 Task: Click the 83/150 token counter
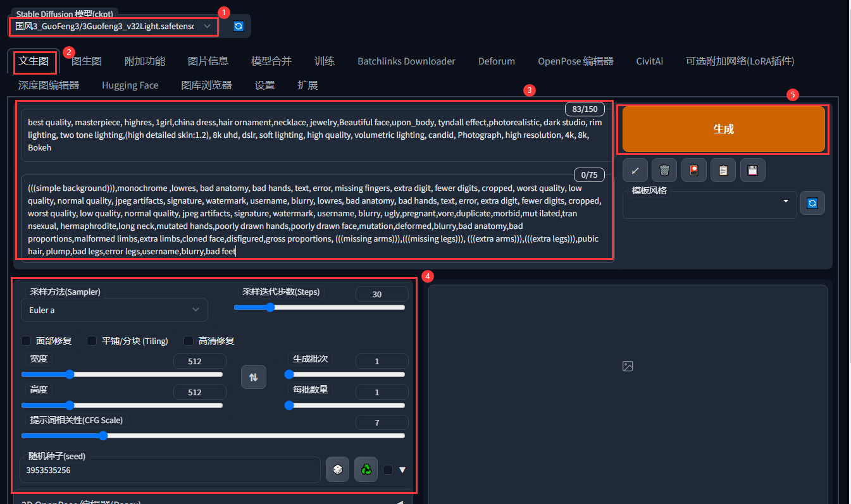(x=585, y=109)
